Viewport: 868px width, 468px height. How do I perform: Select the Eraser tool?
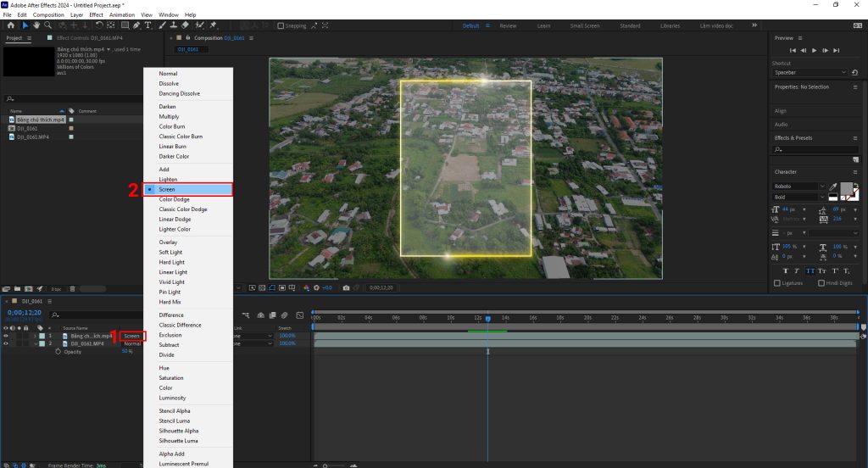tap(185, 25)
